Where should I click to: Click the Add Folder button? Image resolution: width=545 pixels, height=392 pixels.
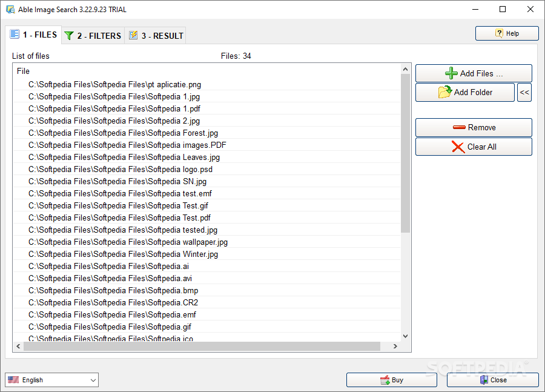click(464, 92)
